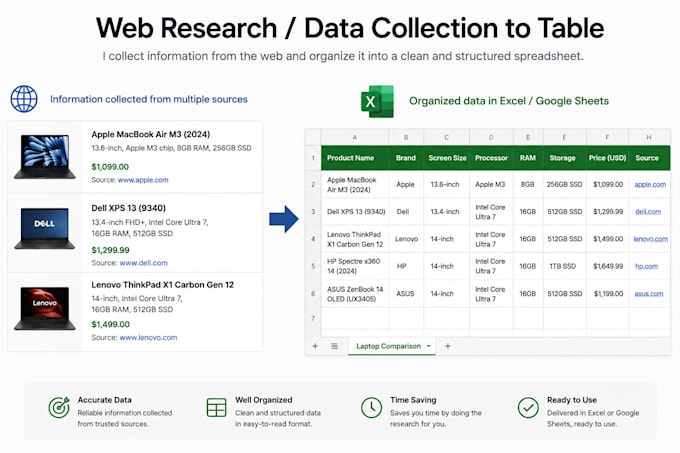Viewport: 680px width, 453px height.
Task: Open asus.com link in the spreadsheet
Action: click(x=649, y=293)
